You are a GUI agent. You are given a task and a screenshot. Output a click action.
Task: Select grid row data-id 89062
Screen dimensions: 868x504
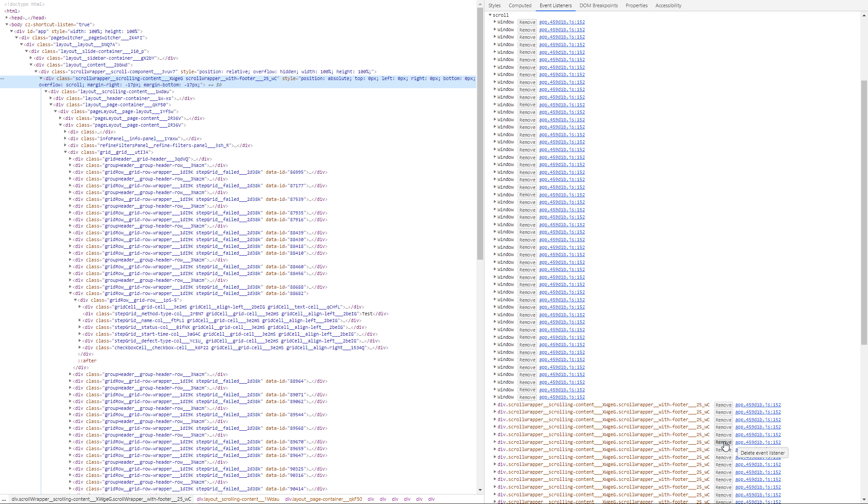[200, 401]
